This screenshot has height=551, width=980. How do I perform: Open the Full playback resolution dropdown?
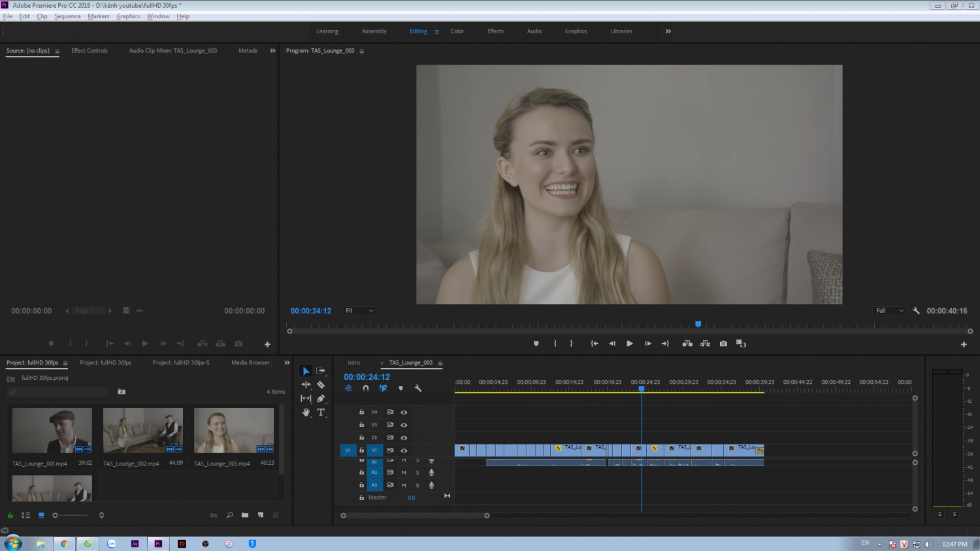click(x=890, y=311)
